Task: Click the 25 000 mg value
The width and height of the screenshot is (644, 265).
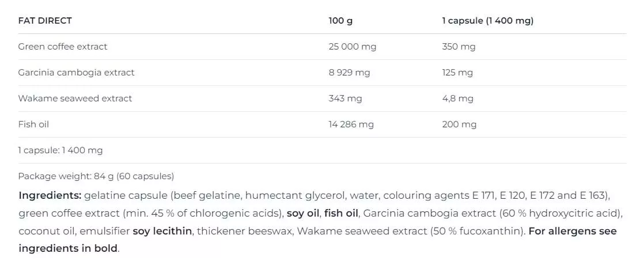Action: click(x=352, y=47)
